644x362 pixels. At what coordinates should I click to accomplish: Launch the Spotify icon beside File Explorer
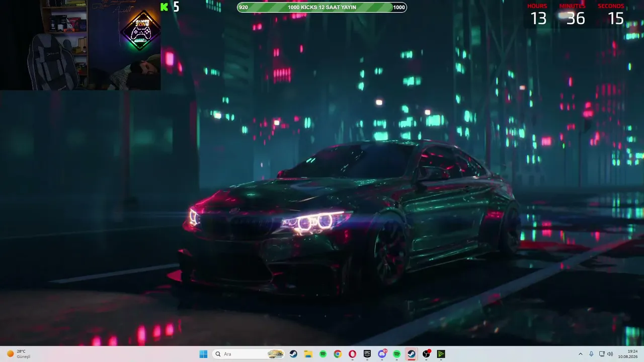point(323,354)
